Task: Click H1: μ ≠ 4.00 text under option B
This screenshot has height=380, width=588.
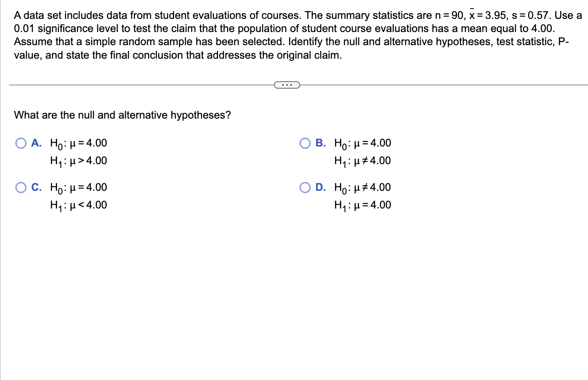Action: (362, 161)
